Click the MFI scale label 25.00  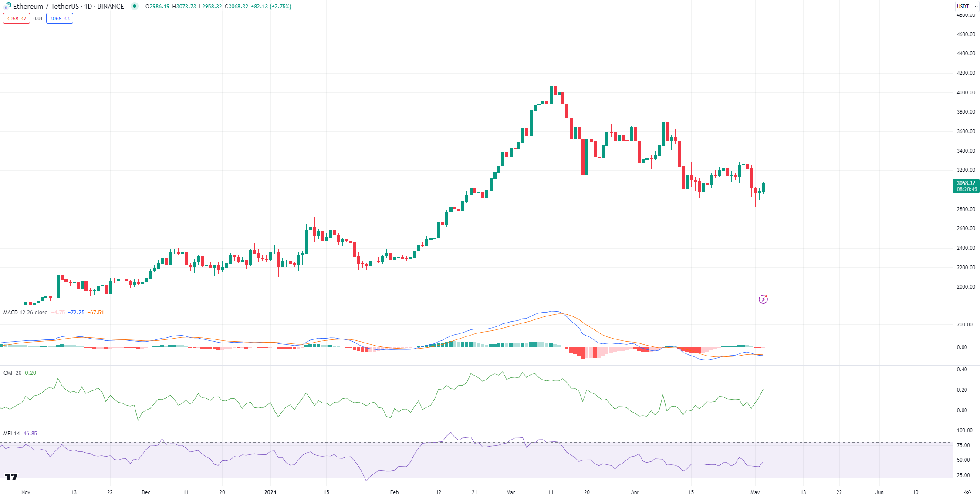963,475
